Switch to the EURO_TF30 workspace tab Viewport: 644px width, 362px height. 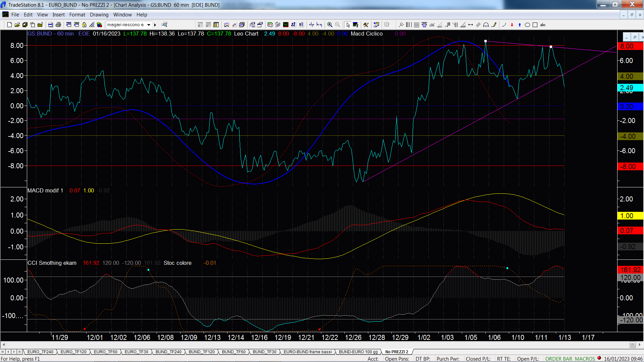tap(137, 352)
